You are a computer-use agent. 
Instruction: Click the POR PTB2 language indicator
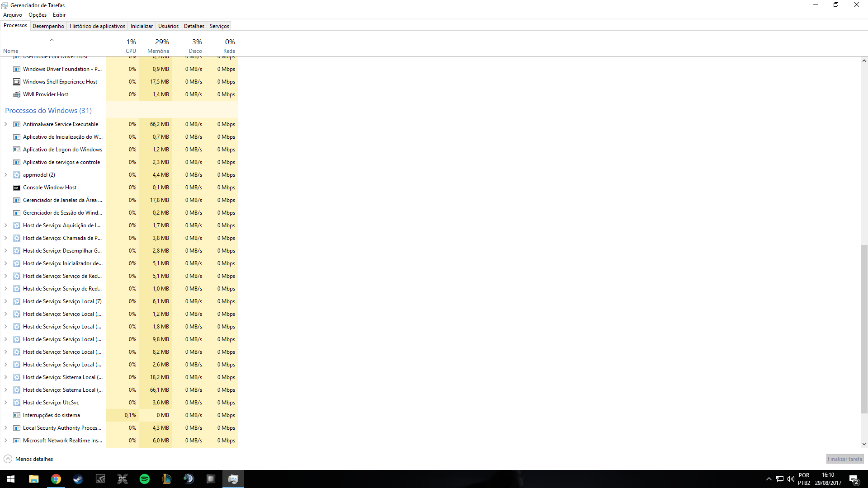(804, 479)
